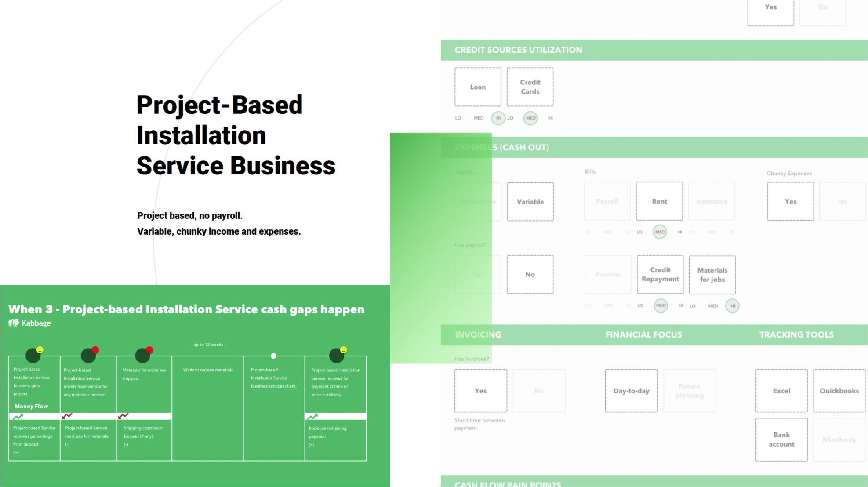This screenshot has width=868, height=487.
Task: Click red sad face above materials shipped step
Action: click(149, 350)
